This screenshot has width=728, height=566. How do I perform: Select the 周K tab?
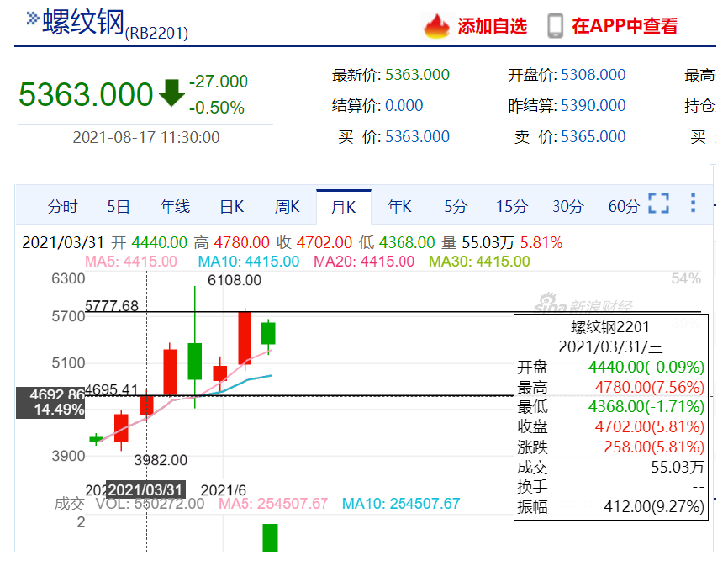tap(288, 206)
